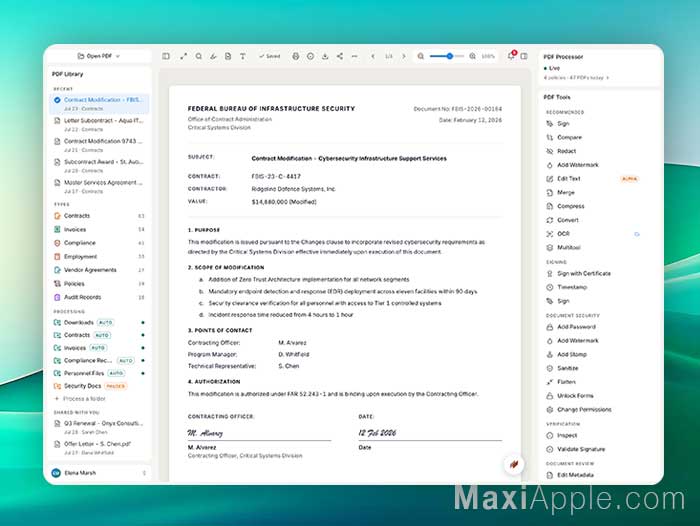Go to the previous page arrow
Screen dimensions: 700x526
tap(373, 56)
